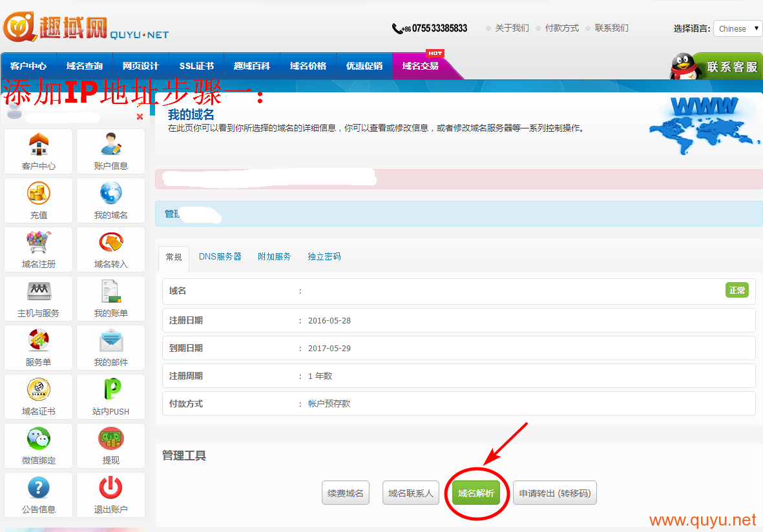Click the 申请转出 (转移码) button
The image size is (763, 532).
click(x=555, y=493)
